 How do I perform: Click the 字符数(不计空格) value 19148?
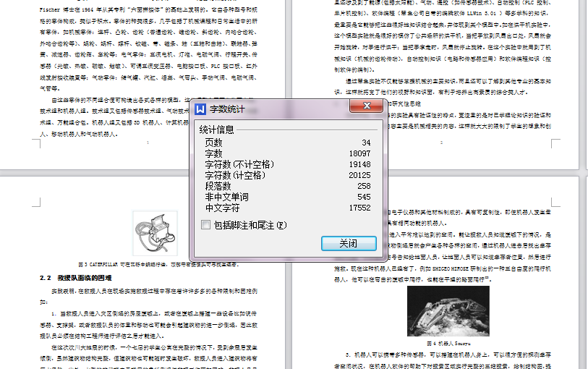(x=359, y=165)
